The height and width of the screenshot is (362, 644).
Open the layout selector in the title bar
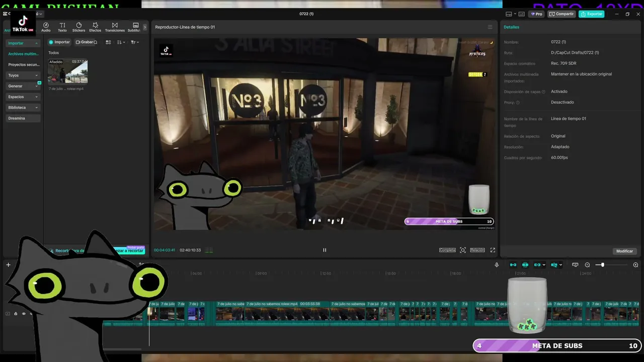(x=511, y=14)
